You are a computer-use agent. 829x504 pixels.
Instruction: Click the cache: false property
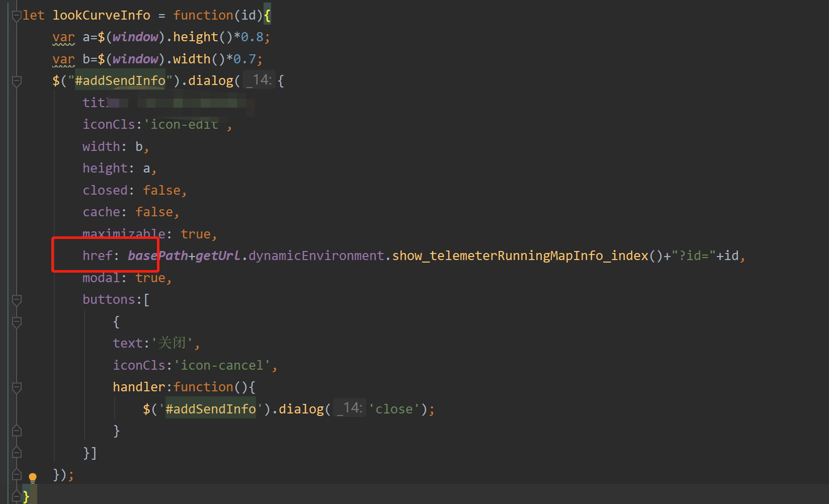point(128,212)
